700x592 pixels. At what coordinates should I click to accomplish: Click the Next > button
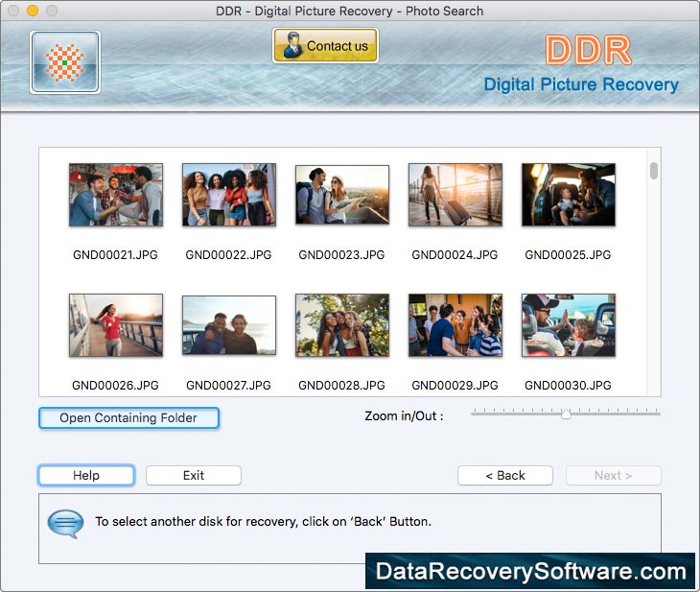click(614, 475)
